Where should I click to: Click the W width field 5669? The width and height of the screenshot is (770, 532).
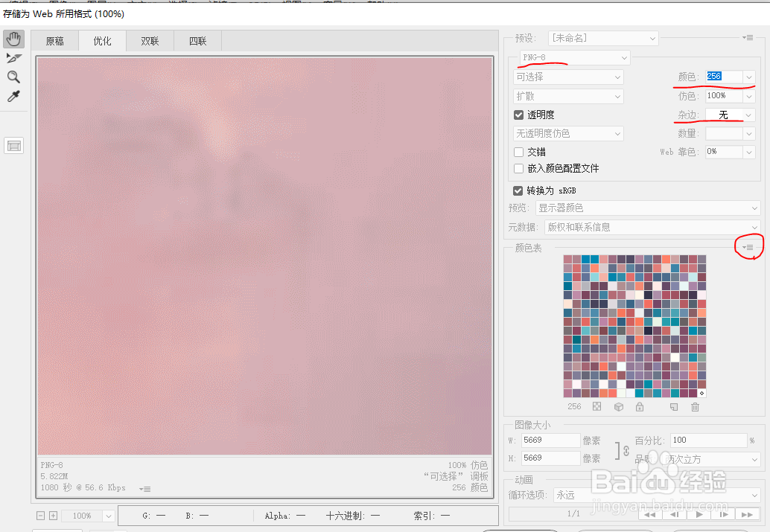550,440
